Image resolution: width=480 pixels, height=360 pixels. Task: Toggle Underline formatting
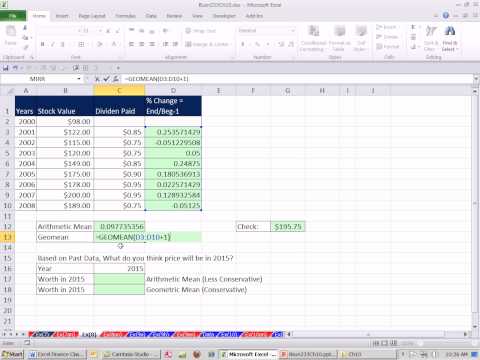click(x=62, y=44)
